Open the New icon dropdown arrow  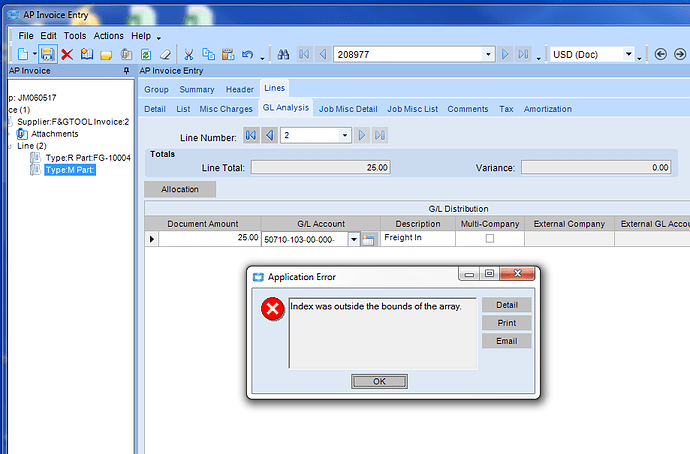34,54
